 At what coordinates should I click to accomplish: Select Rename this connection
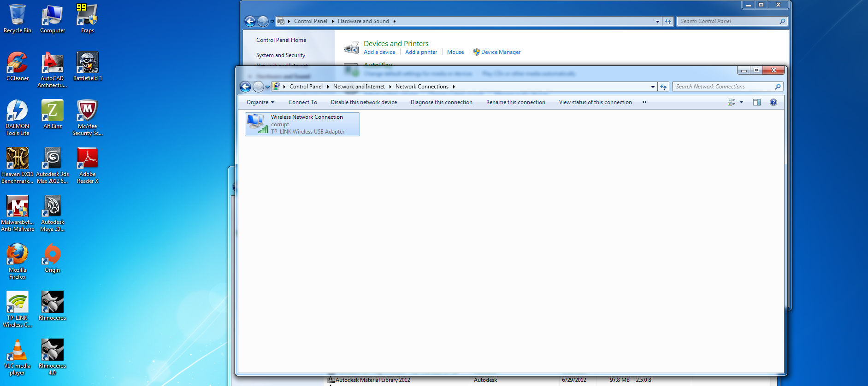516,102
